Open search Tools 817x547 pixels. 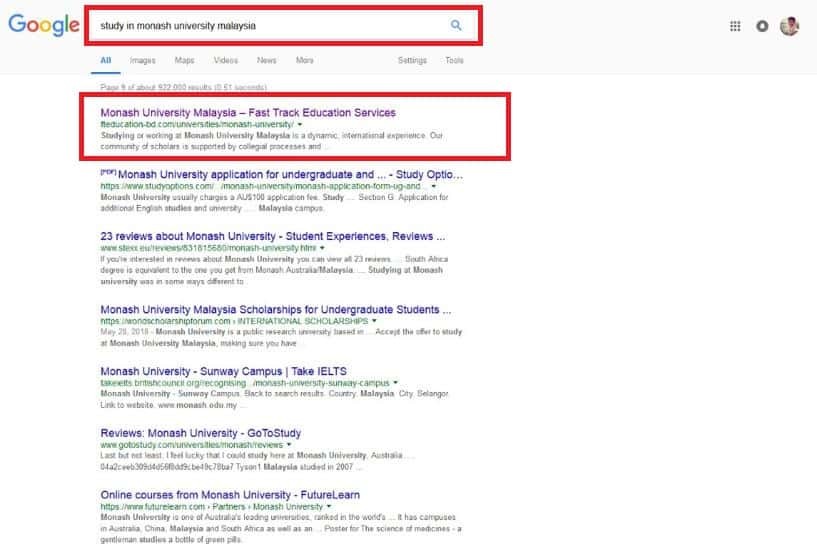tap(454, 60)
